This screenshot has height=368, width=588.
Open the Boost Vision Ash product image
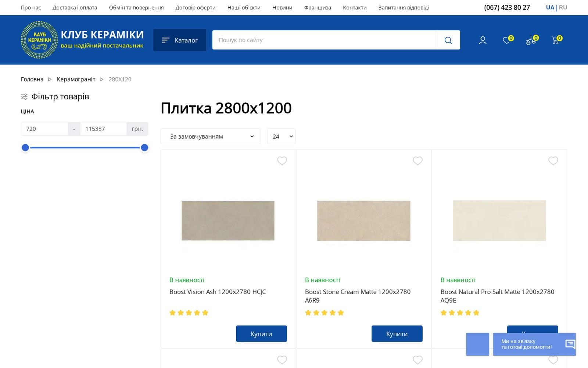coord(228,221)
